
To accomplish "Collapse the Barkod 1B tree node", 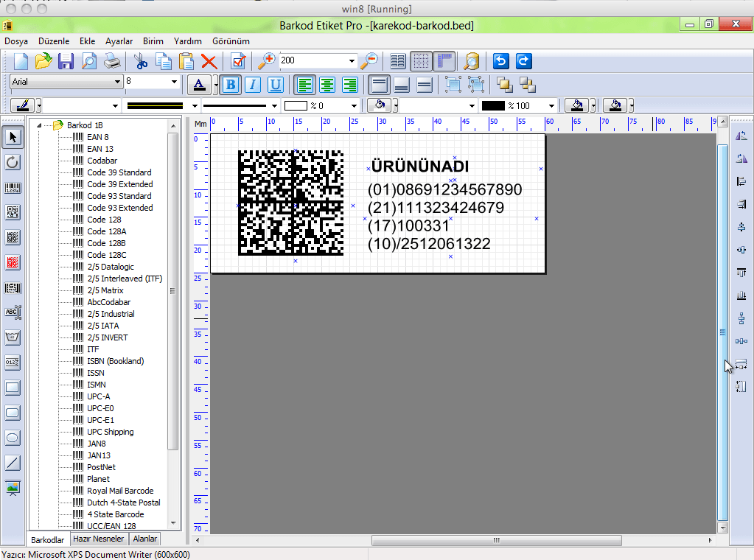I will coord(39,125).
